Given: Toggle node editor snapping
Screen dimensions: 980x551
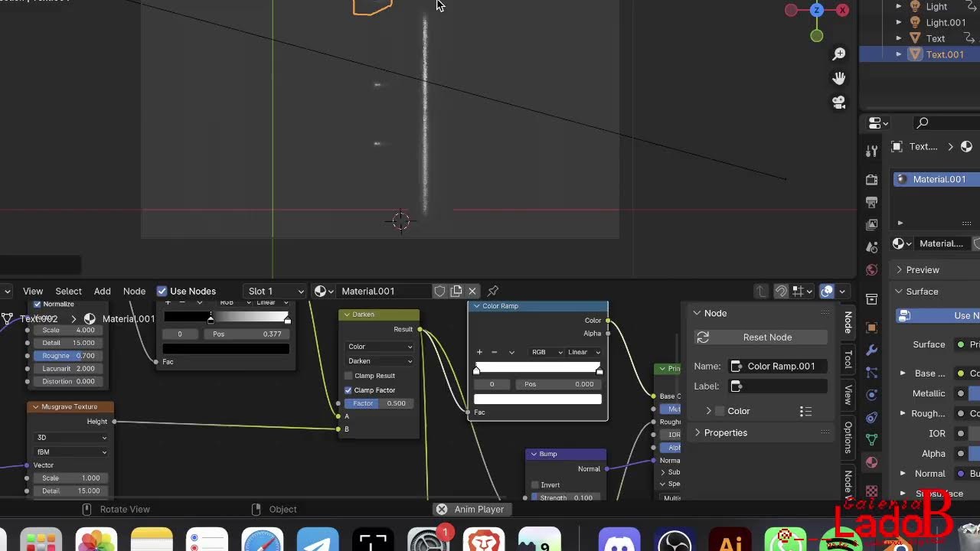Looking at the screenshot, I should click(x=781, y=291).
